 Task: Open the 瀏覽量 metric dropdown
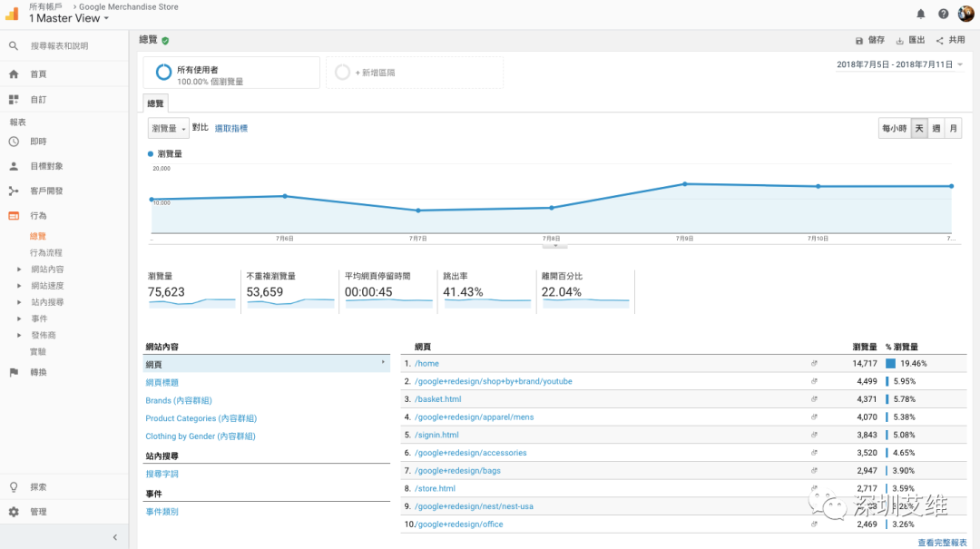pyautogui.click(x=168, y=128)
